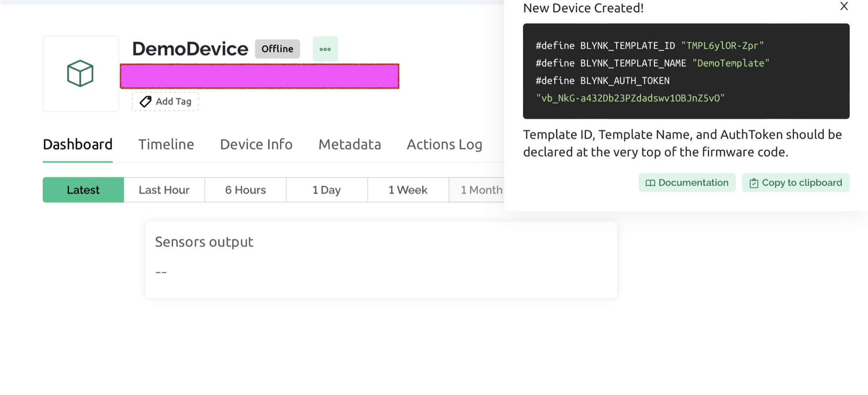Click the book icon on Documentation button
Screen dimensions: 868x395
650,183
